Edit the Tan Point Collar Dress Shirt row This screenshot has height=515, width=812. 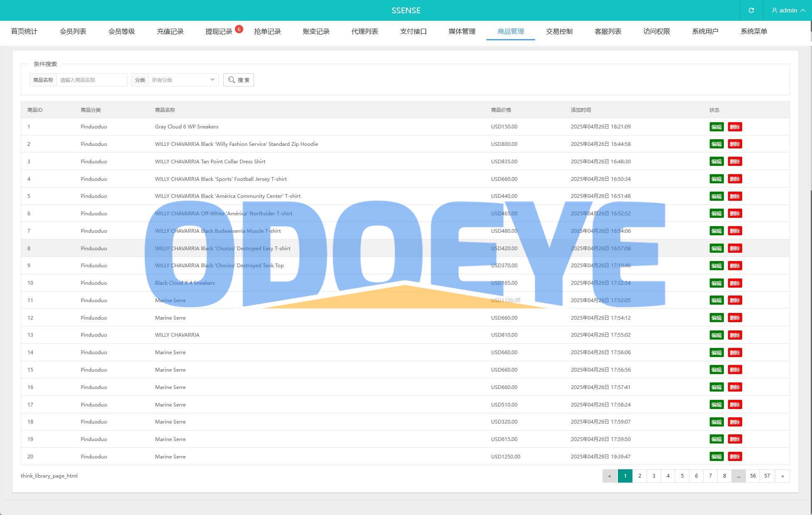(716, 162)
